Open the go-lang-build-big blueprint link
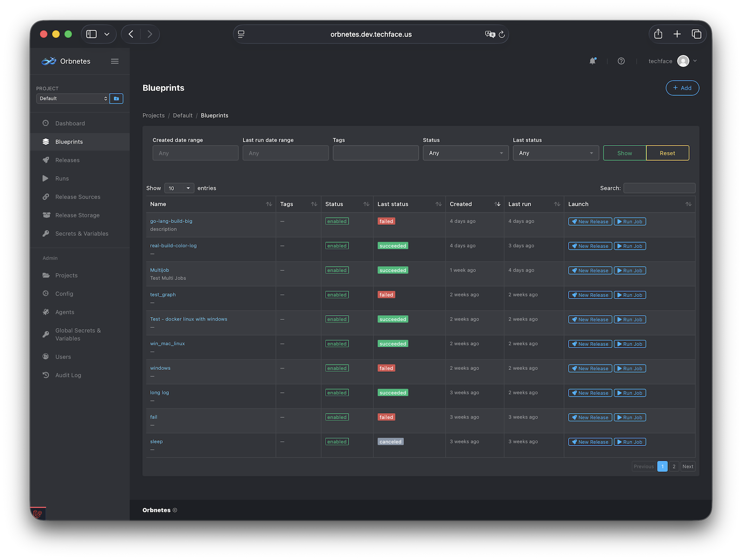742x560 pixels. (171, 221)
